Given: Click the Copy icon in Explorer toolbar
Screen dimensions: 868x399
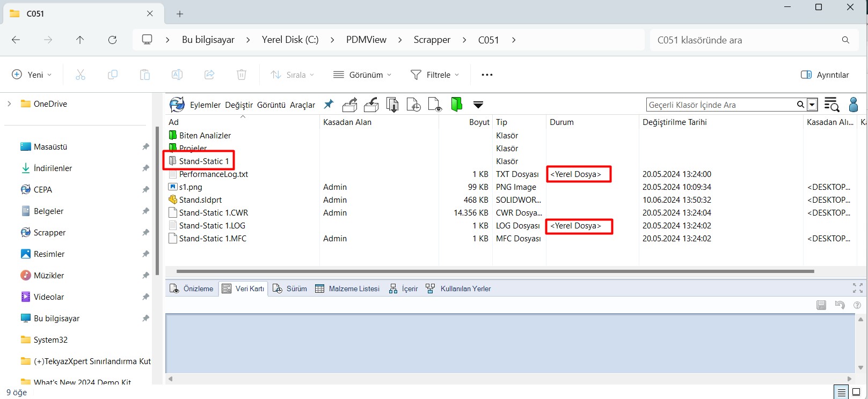Looking at the screenshot, I should [113, 75].
